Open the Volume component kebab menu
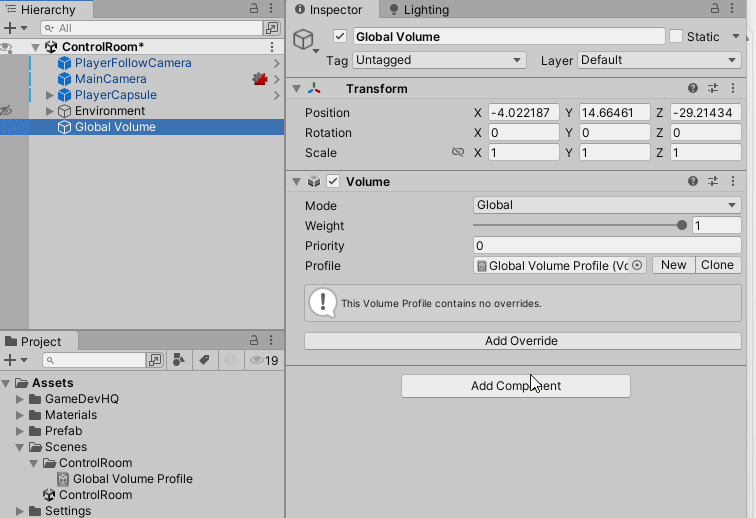756x518 pixels. (733, 181)
